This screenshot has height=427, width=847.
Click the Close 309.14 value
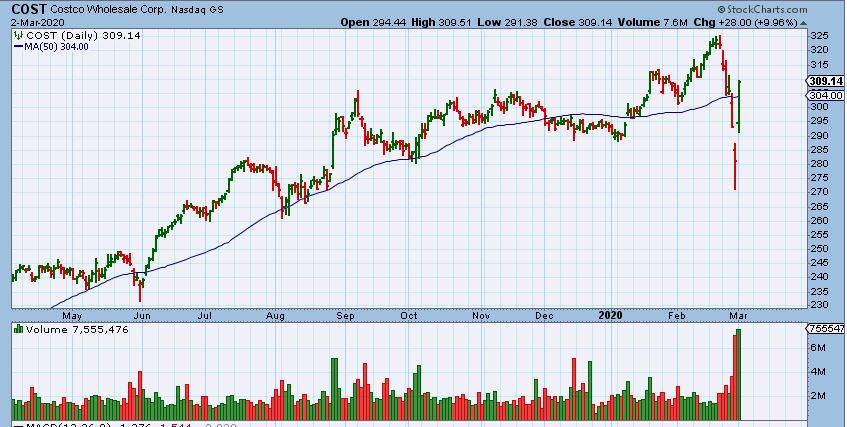[x=579, y=23]
